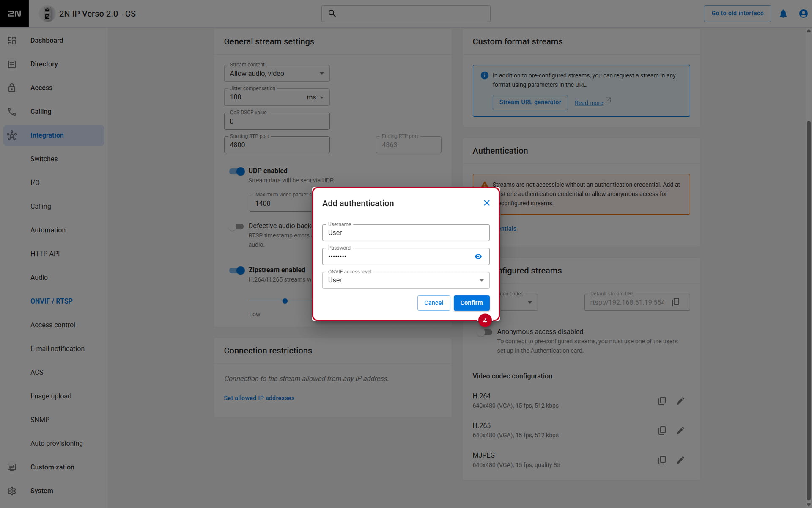The width and height of the screenshot is (812, 508).
Task: Click the Cancel button
Action: 434,303
